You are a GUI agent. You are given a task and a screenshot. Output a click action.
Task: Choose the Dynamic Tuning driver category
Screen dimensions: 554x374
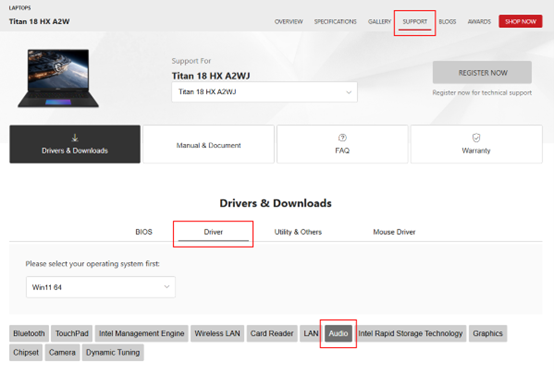click(x=113, y=352)
